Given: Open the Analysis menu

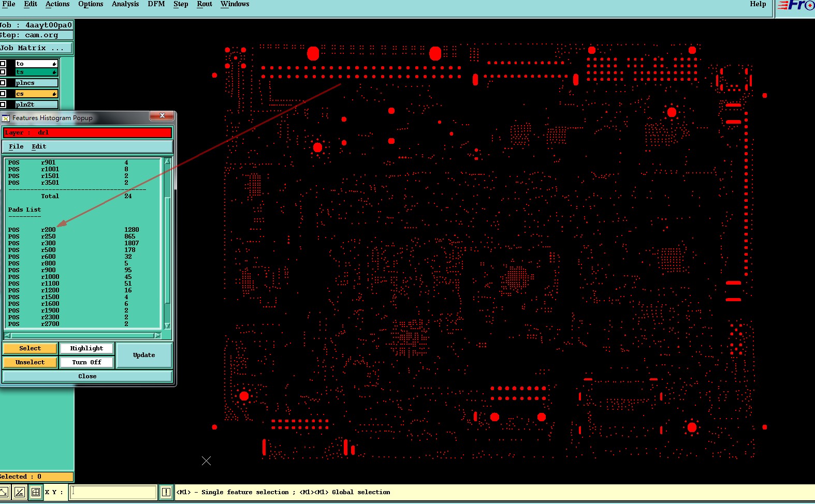Looking at the screenshot, I should pyautogui.click(x=125, y=4).
